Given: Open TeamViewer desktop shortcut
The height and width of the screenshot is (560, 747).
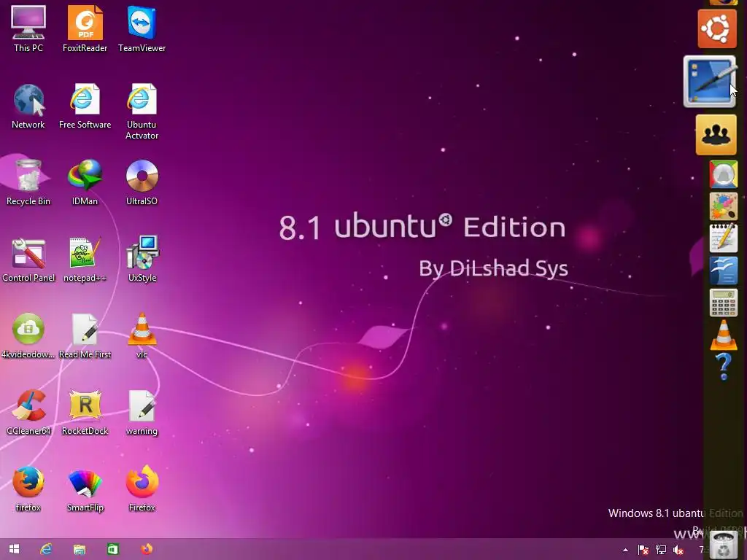Looking at the screenshot, I should click(142, 28).
